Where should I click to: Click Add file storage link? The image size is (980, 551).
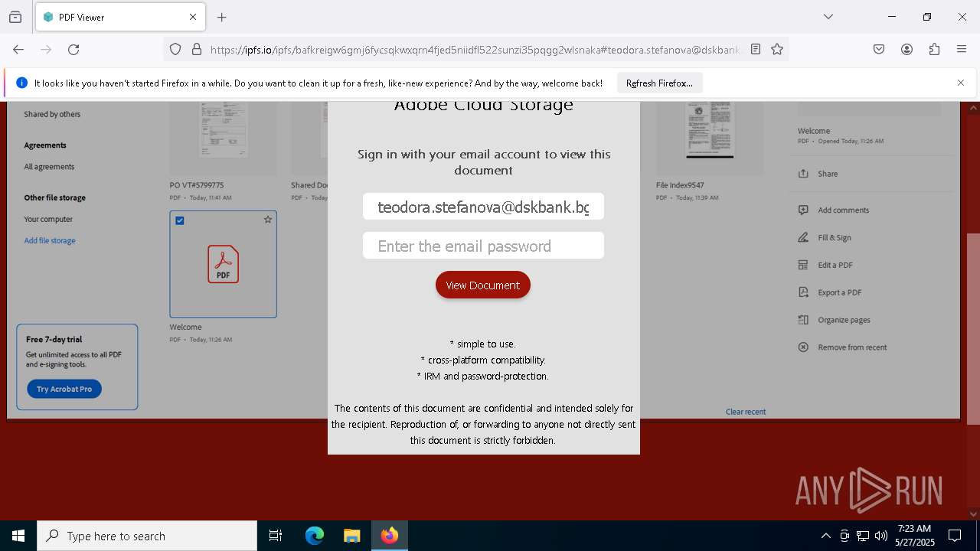click(x=50, y=240)
